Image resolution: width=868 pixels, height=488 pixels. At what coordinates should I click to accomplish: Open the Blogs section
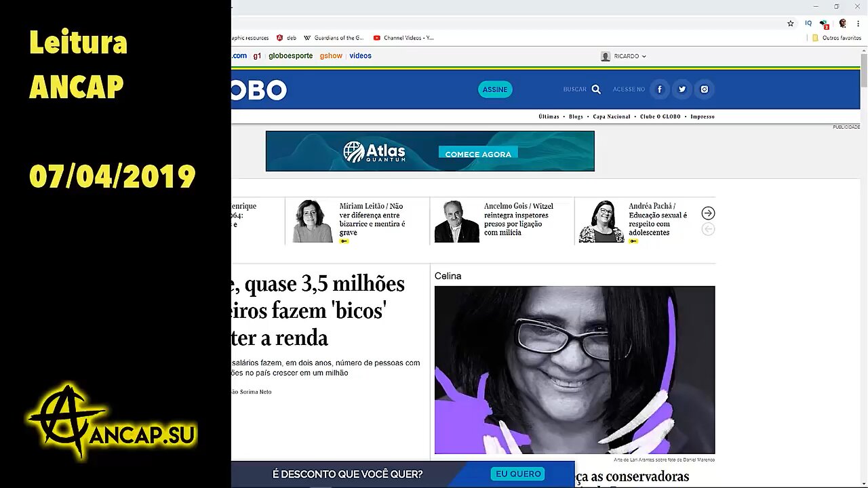point(576,117)
